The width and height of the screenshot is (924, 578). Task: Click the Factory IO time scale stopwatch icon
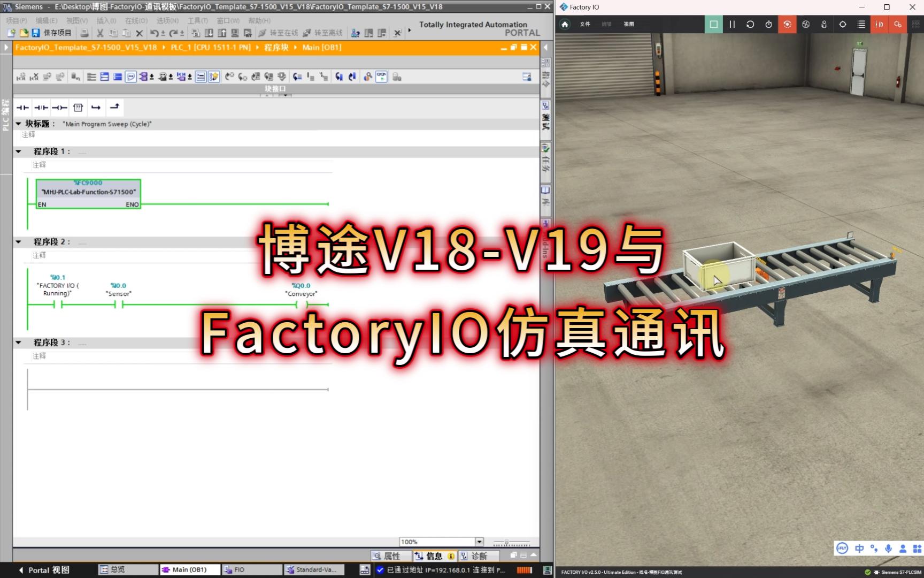point(768,24)
